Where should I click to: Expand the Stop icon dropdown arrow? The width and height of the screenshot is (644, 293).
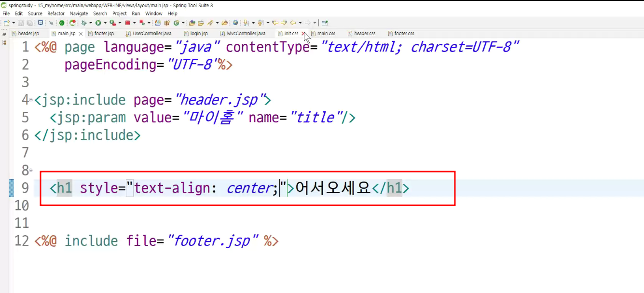(x=134, y=23)
